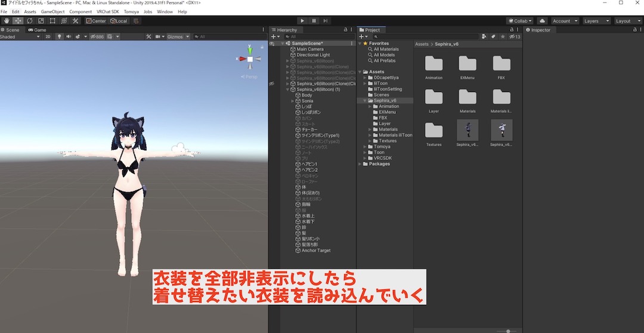The width and height of the screenshot is (644, 333).
Task: Click the Project favorites star icon
Action: point(503,36)
